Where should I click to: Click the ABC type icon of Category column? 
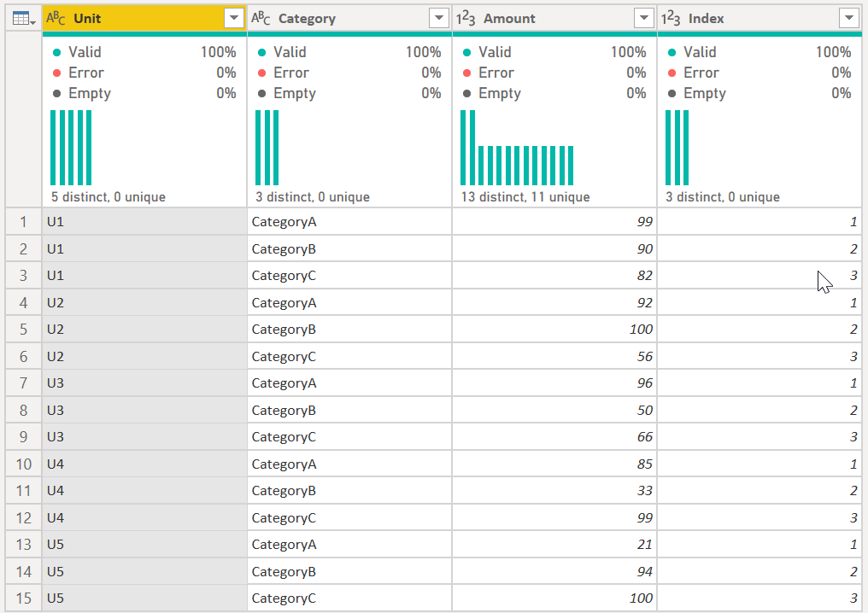pos(261,18)
